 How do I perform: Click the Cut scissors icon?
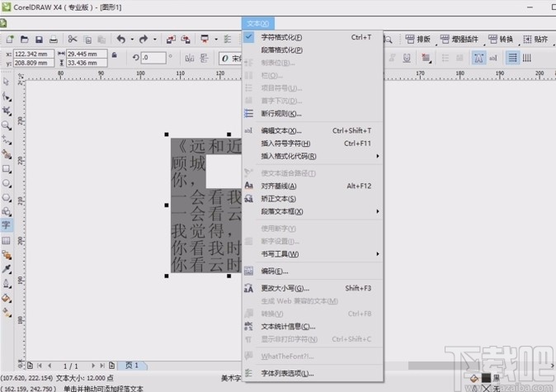coord(73,39)
